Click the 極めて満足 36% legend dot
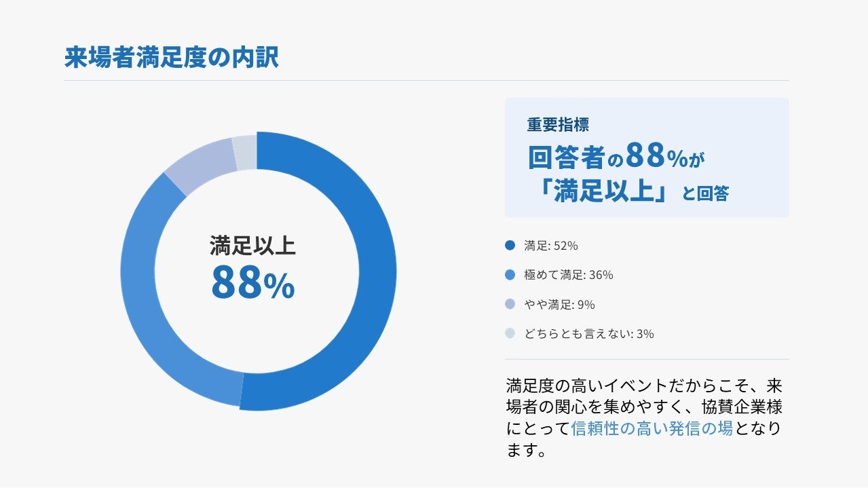Viewport: 868px width, 488px height. click(510, 275)
